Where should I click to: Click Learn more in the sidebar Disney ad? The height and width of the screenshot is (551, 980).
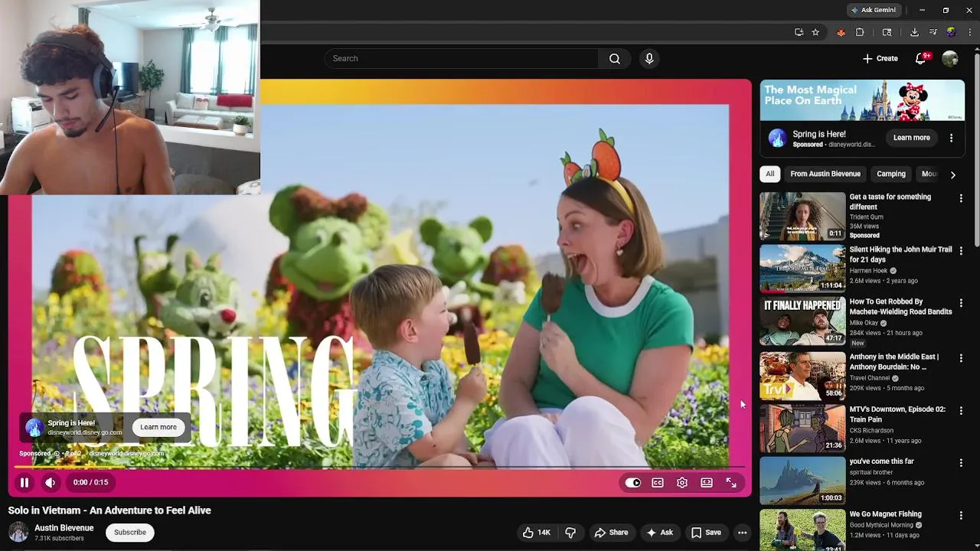(x=911, y=138)
